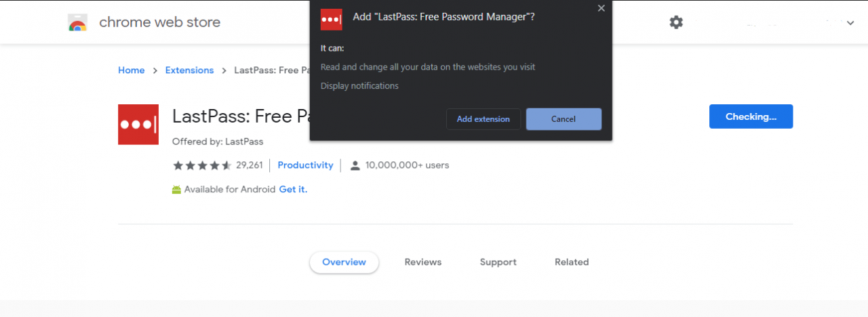The image size is (868, 317).
Task: Select the Overview tab
Action: (x=344, y=262)
